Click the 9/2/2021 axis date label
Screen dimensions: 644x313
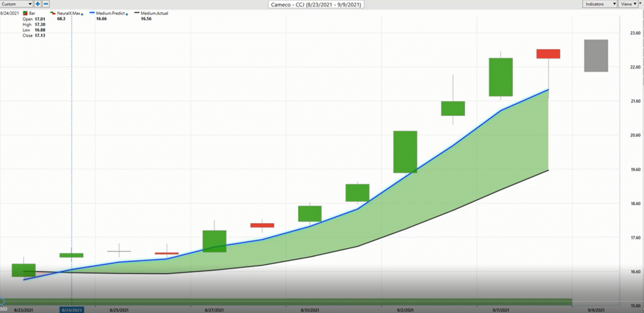point(406,310)
